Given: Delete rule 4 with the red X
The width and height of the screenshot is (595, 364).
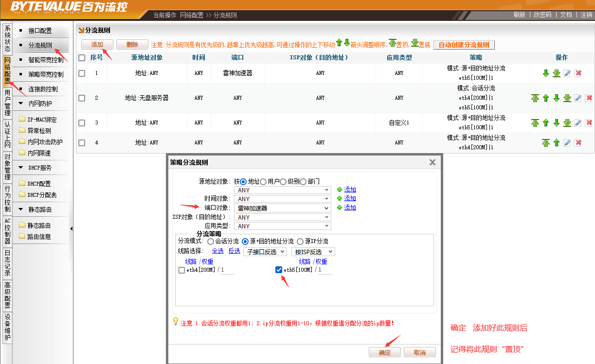Looking at the screenshot, I should tap(578, 143).
